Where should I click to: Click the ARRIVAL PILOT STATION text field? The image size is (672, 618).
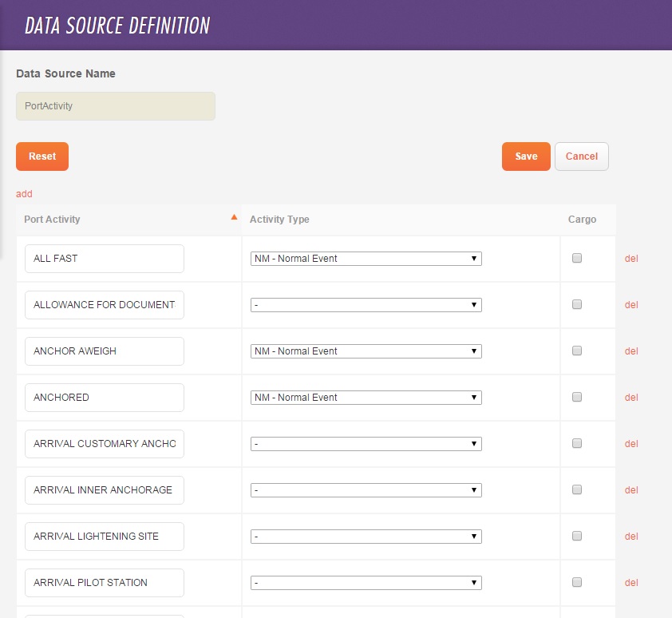(105, 583)
